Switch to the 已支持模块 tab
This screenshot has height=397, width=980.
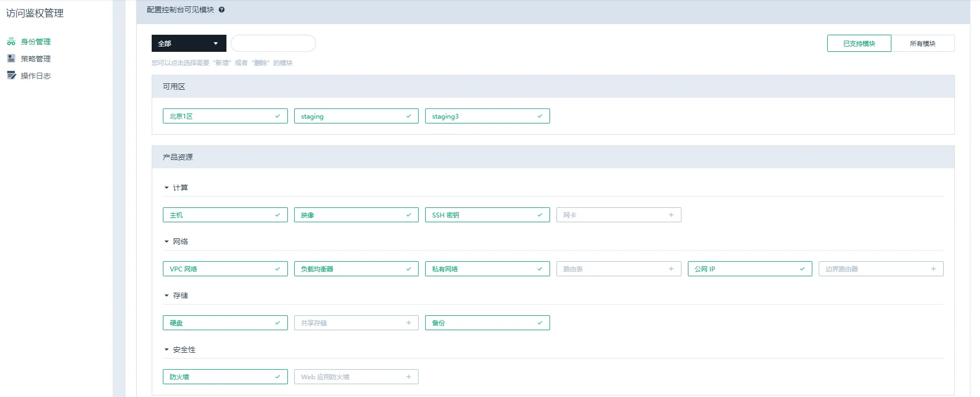pyautogui.click(x=859, y=43)
